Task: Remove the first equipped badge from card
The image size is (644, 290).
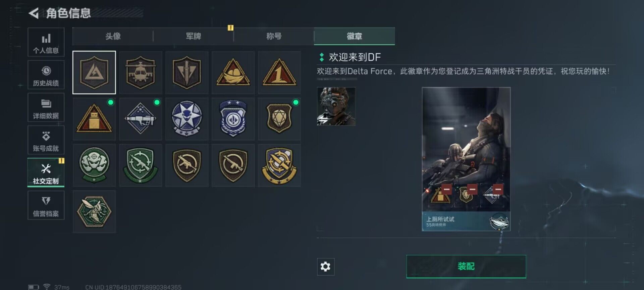Action: tap(446, 189)
